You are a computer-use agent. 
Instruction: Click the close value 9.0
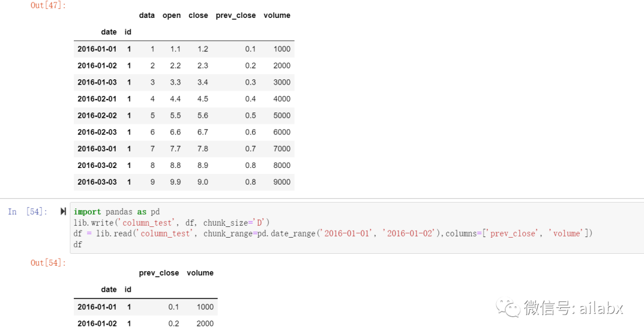203,182
